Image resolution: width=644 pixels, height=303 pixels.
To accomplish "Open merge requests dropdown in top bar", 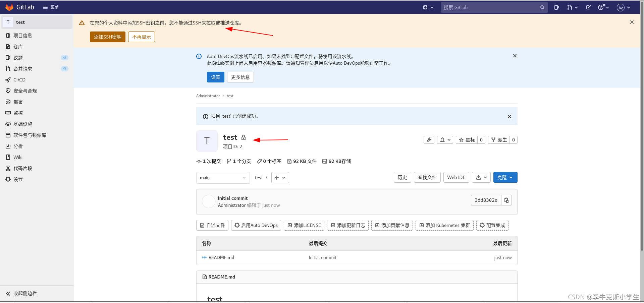I will point(572,7).
